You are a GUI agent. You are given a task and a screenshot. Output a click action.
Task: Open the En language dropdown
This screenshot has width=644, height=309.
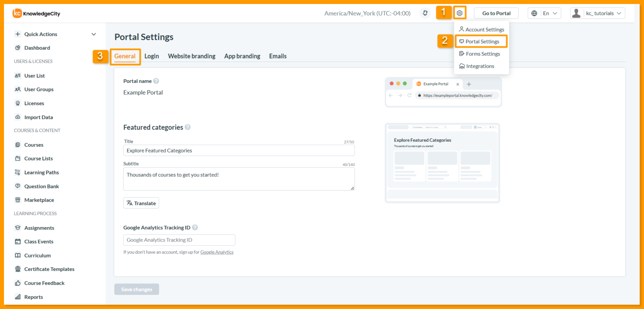tap(544, 13)
